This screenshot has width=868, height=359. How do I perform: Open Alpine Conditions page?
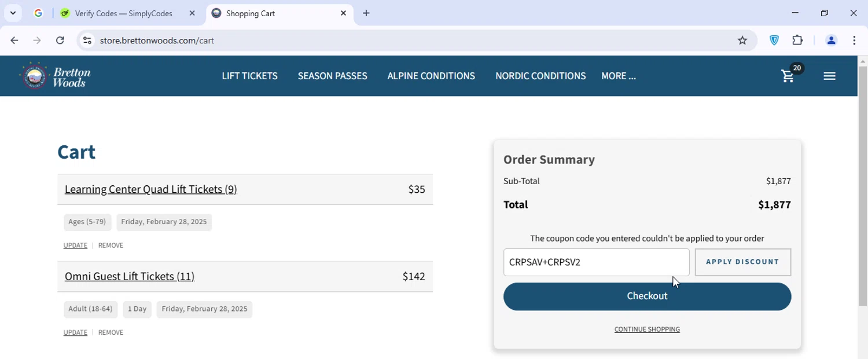tap(431, 76)
